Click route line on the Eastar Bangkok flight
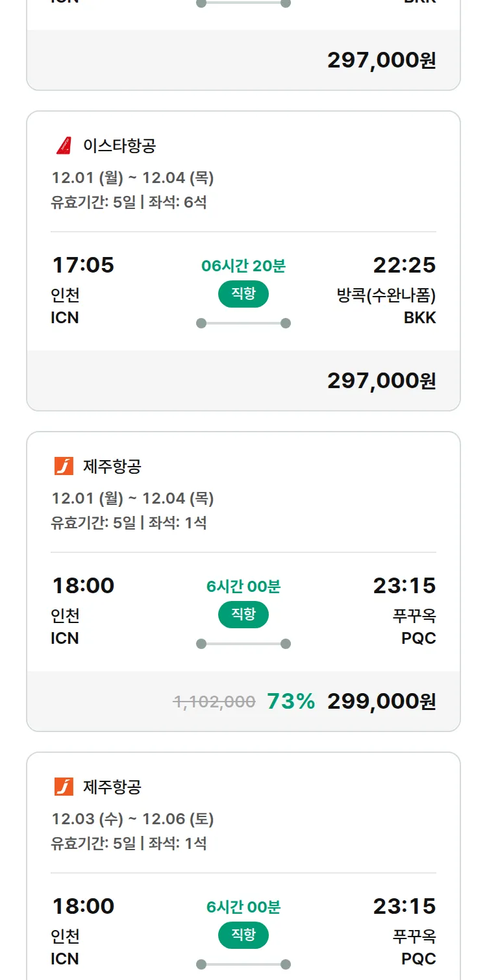 [x=243, y=323]
